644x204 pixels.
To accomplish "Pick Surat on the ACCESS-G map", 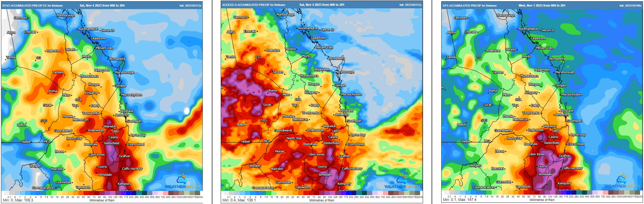I will (x=267, y=105).
